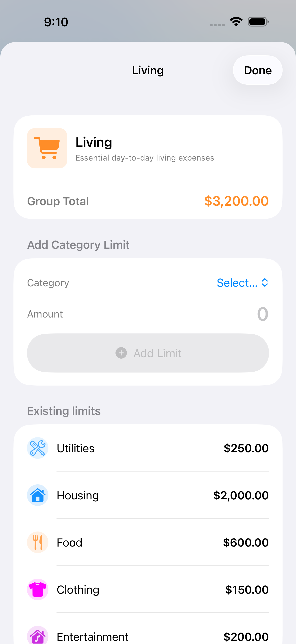Click the up-down chevron beside Select
Screen dimensions: 296x644
click(x=265, y=283)
